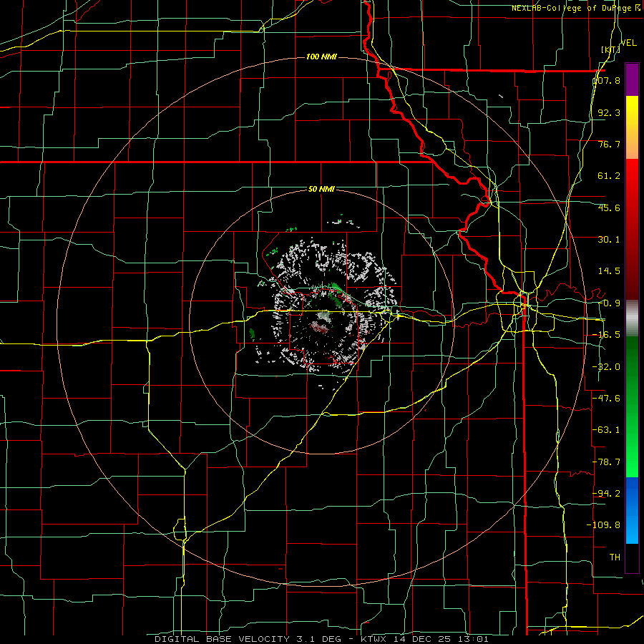Pick the yellow-orange segment of the color bar
The height and width of the screenshot is (644, 644).
point(632,127)
